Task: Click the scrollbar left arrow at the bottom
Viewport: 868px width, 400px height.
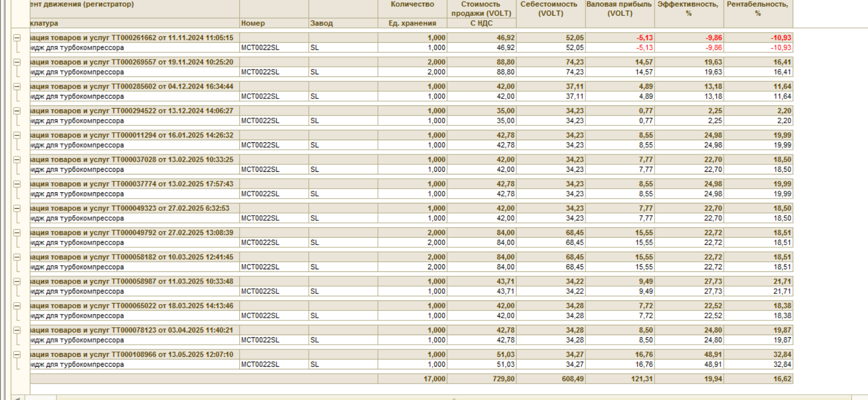Action: (x=17, y=398)
